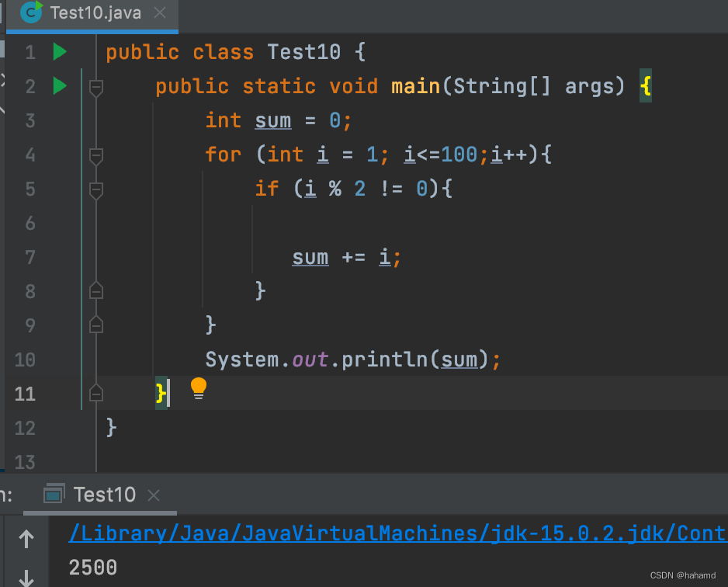Click the italic out field on line 10
Screen dimensions: 728x587
pyautogui.click(x=310, y=360)
